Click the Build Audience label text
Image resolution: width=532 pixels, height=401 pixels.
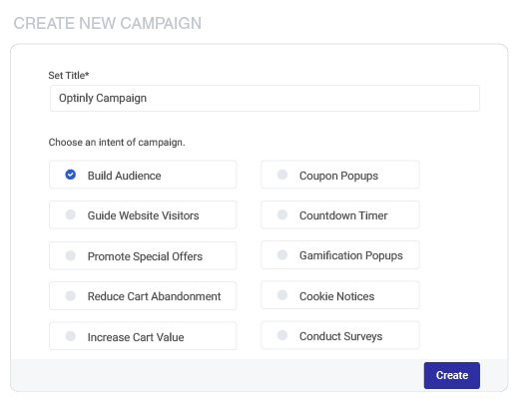click(x=124, y=176)
